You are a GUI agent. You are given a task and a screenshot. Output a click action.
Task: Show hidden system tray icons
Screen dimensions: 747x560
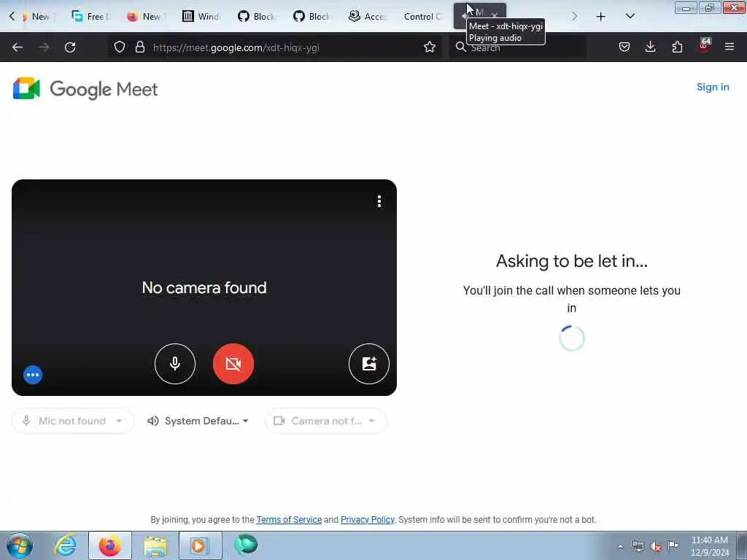pos(620,547)
